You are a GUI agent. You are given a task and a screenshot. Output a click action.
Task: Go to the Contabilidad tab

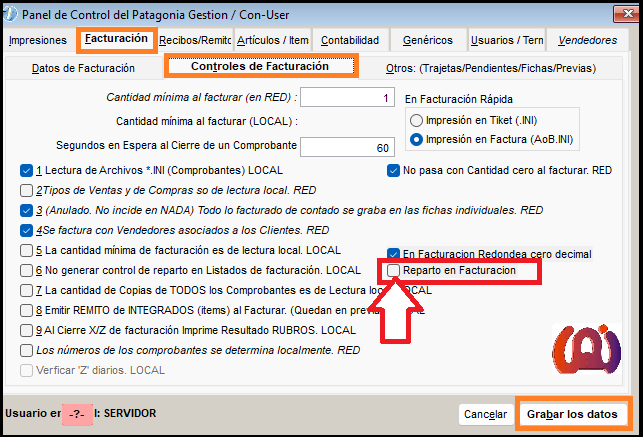click(x=350, y=40)
